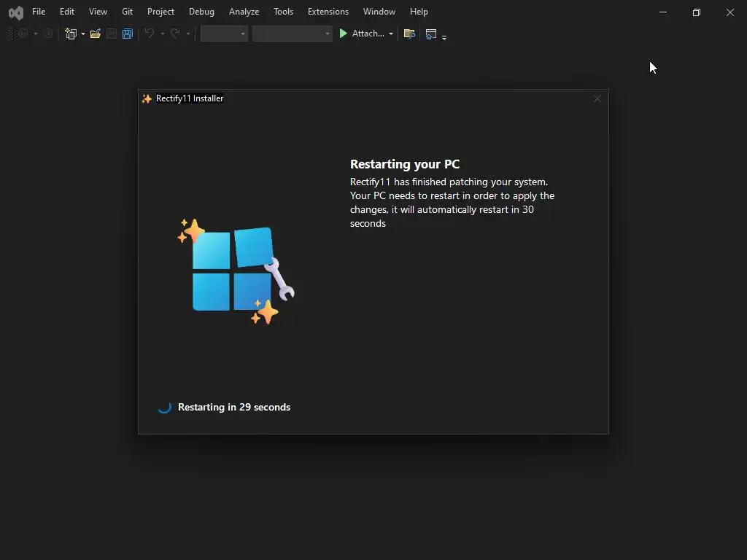Viewport: 747px width, 560px height.
Task: Click the Restarting in 29 seconds text
Action: (x=234, y=407)
